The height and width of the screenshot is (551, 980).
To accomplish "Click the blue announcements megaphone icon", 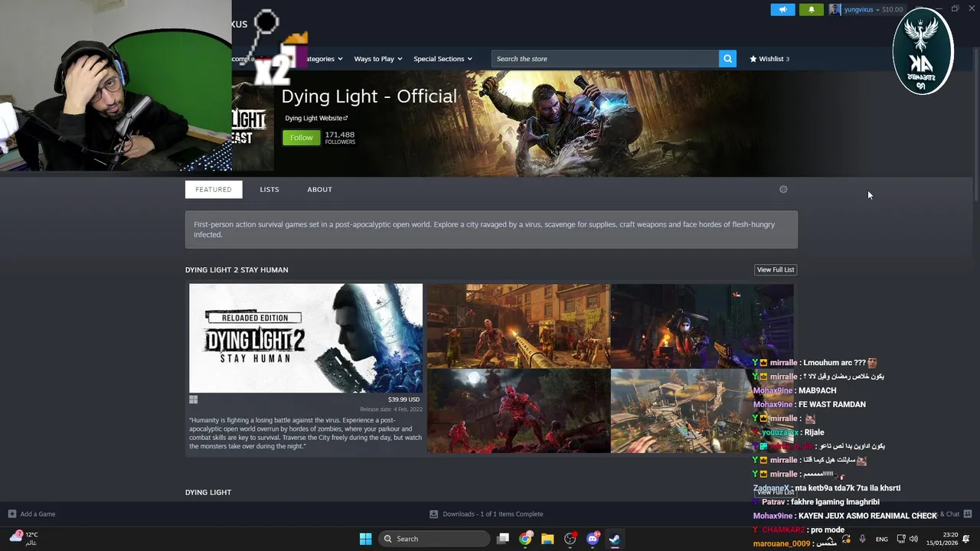I will 782,9.
